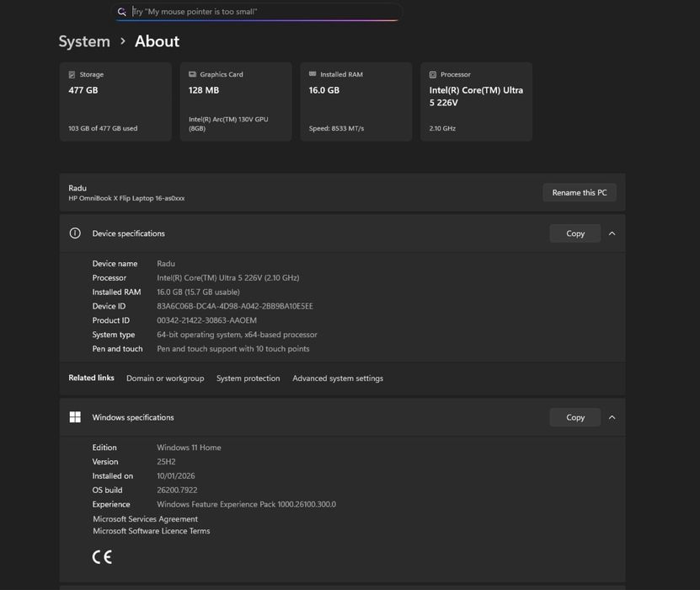Screen dimensions: 700x590
Task: Open System protection settings
Action: pyautogui.click(x=248, y=378)
